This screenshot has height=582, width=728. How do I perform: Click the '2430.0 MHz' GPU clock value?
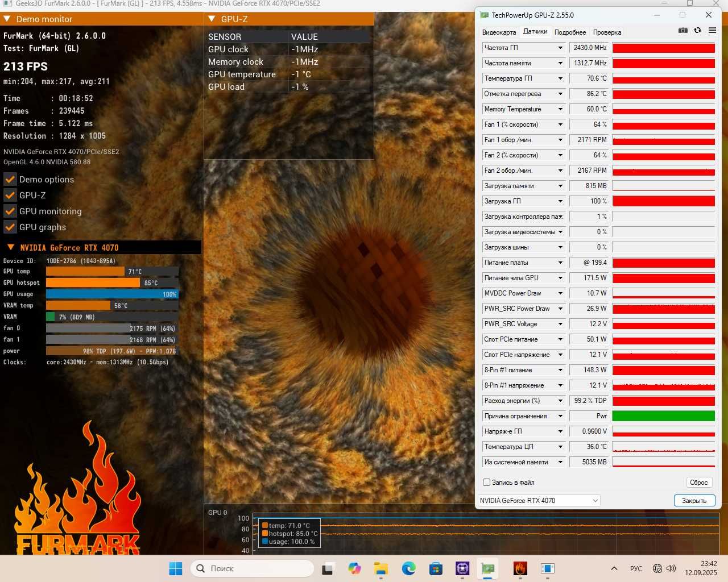[589, 48]
